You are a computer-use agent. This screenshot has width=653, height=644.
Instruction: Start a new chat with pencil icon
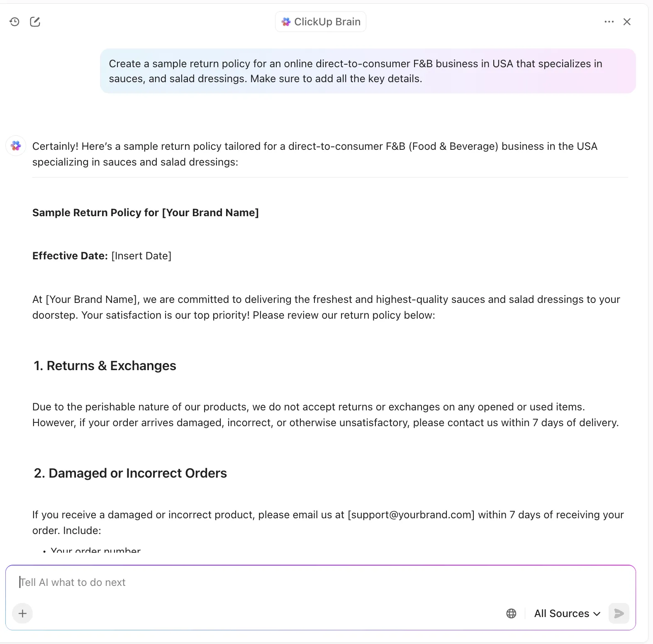click(35, 22)
